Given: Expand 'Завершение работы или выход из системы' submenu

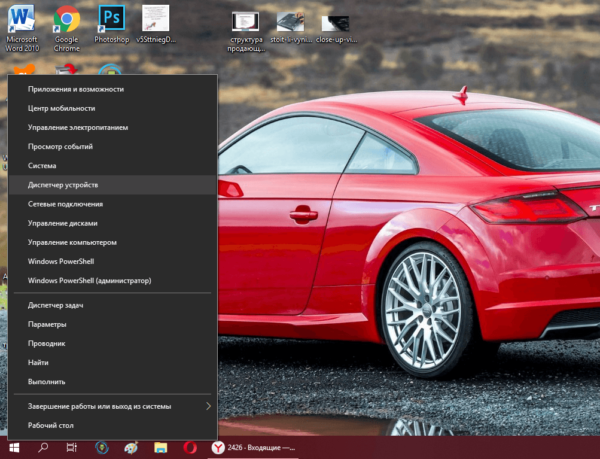Looking at the screenshot, I should coord(113,406).
